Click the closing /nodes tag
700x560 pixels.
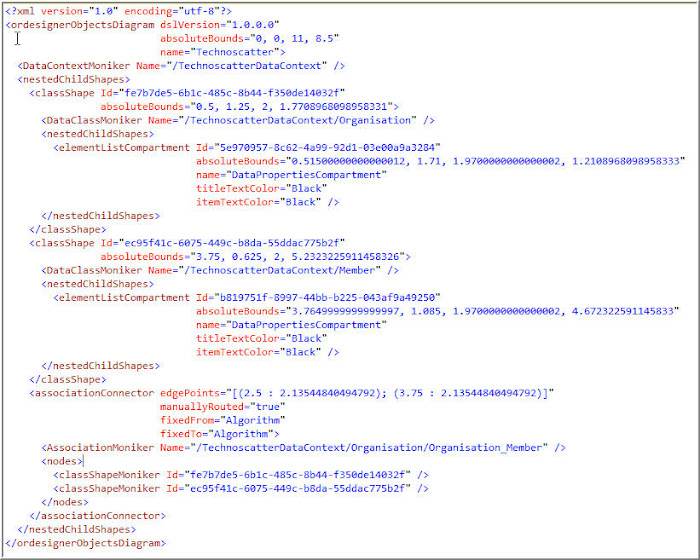[x=65, y=502]
